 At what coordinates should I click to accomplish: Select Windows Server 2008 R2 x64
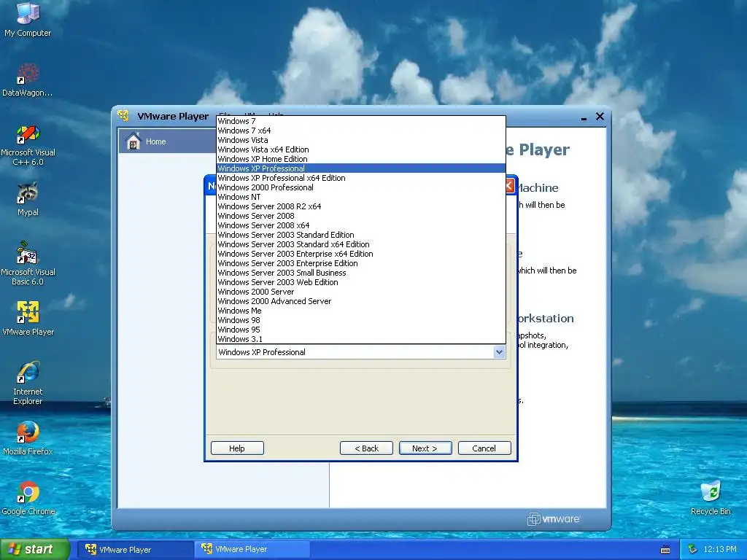pyautogui.click(x=360, y=206)
